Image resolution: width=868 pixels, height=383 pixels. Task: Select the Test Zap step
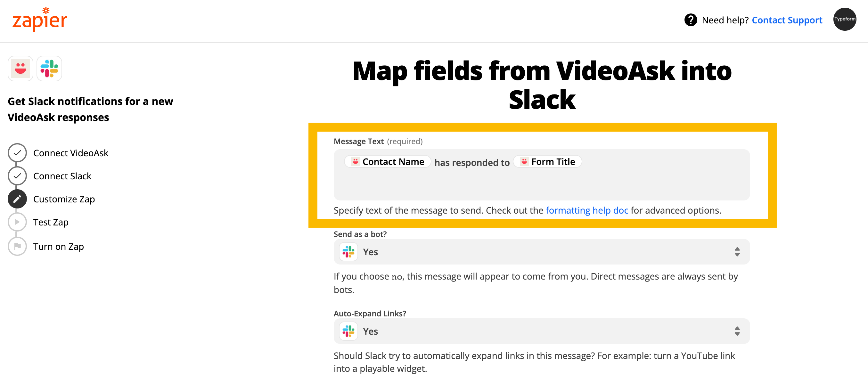51,222
